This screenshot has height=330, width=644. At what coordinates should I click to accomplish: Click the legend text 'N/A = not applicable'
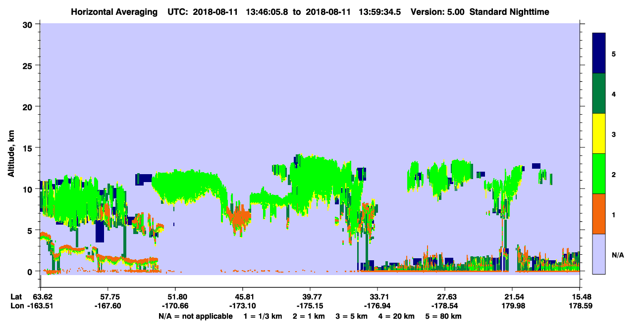[x=195, y=316]
